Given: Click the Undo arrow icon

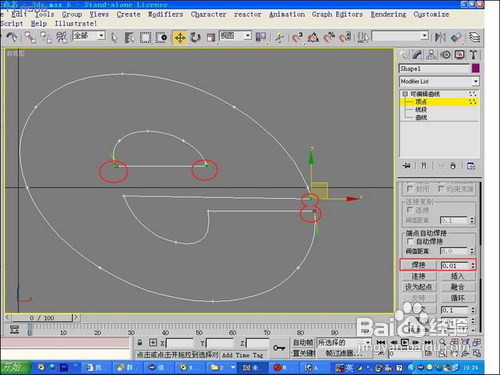Looking at the screenshot, I should tap(12, 37).
